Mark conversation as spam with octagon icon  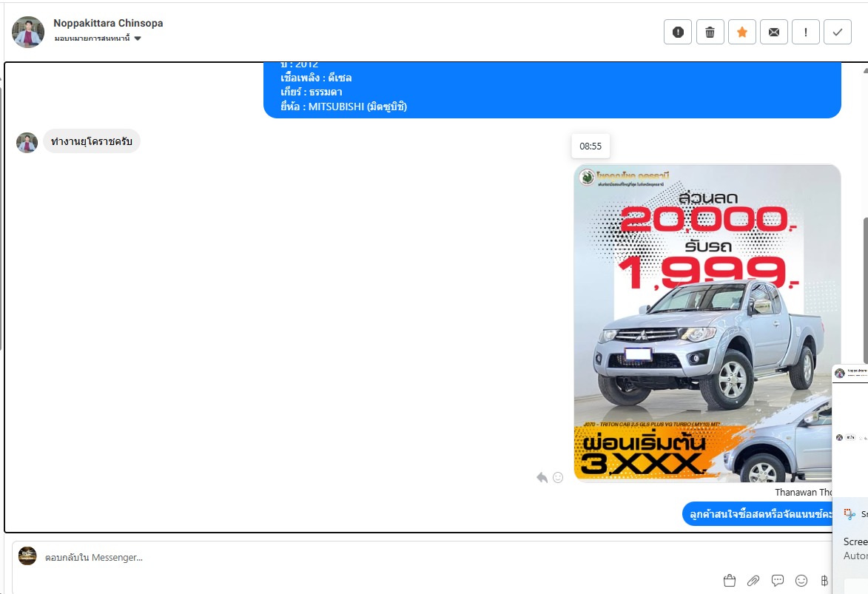click(x=678, y=32)
